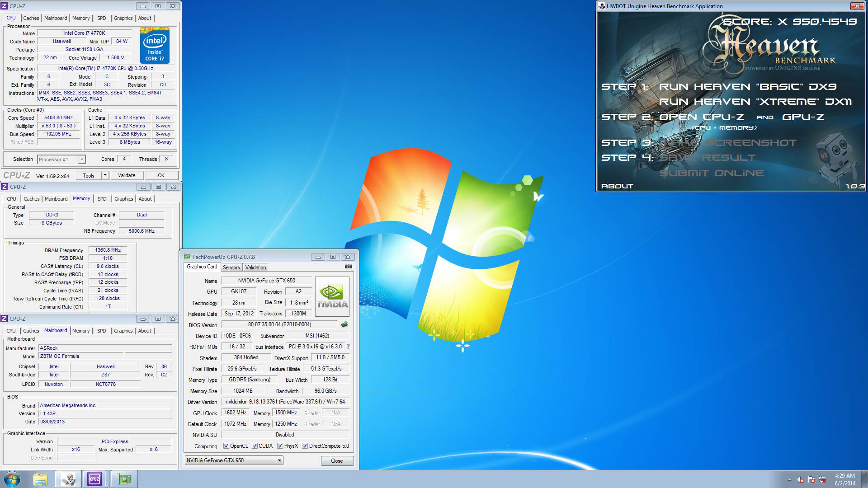The width and height of the screenshot is (868, 488).
Task: Click the volume muted tray icon
Action: (800, 480)
